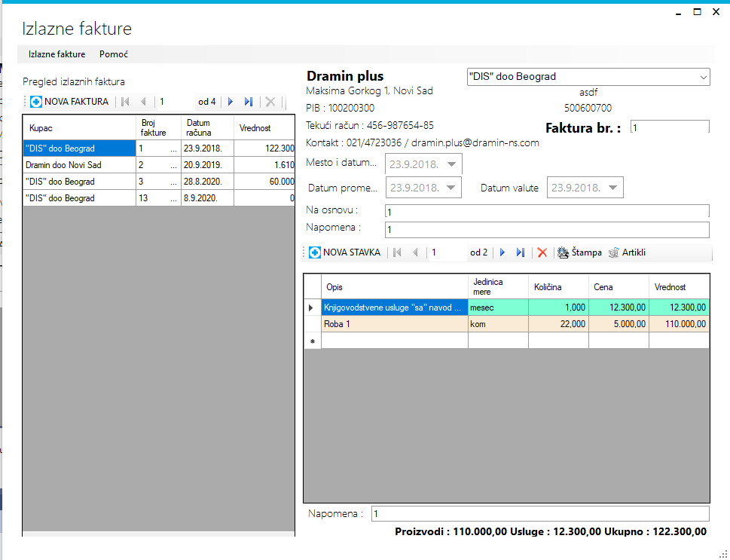Open the Datum prometa date dropdown
This screenshot has height=560, width=730.
tap(451, 187)
